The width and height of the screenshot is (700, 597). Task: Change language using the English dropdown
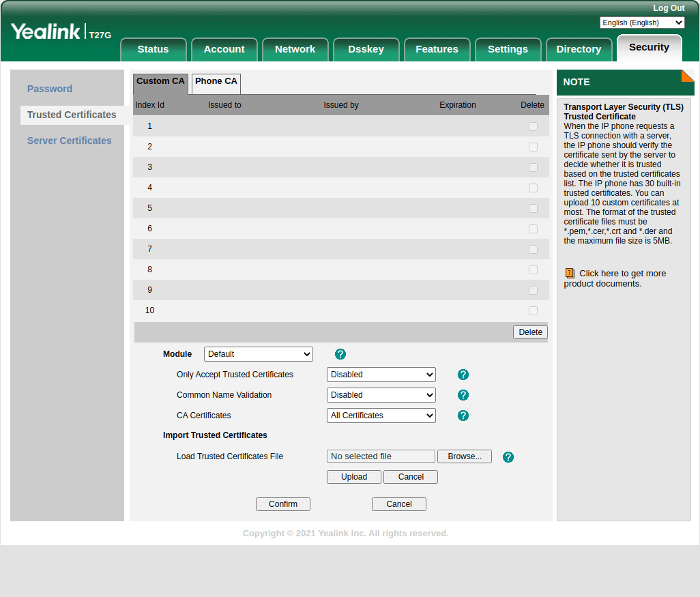(x=641, y=23)
